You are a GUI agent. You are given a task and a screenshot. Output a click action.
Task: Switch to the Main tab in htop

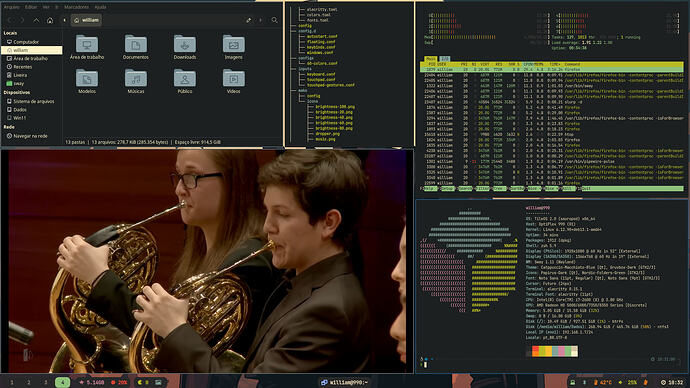point(430,59)
